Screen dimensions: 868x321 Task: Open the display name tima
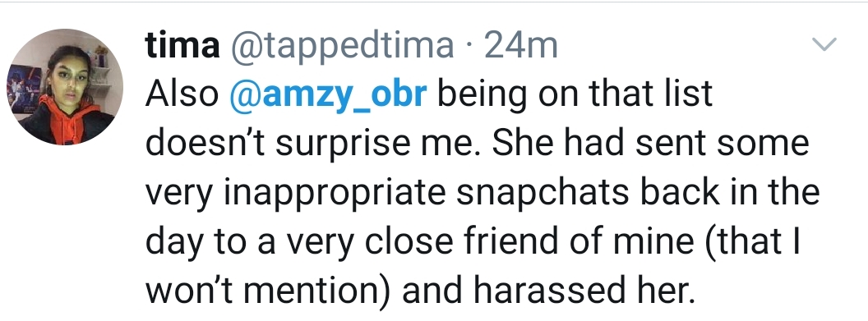click(182, 45)
